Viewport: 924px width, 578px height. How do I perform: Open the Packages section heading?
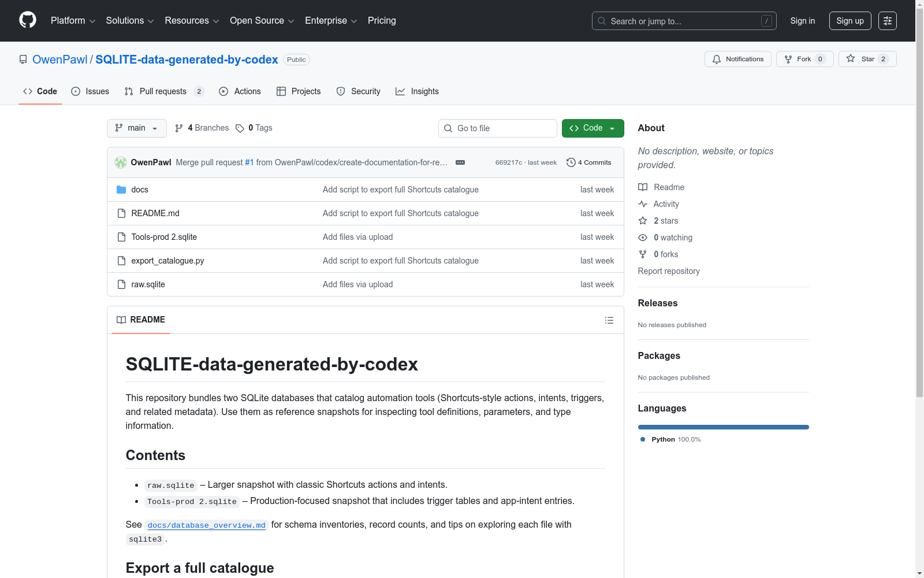tap(659, 355)
